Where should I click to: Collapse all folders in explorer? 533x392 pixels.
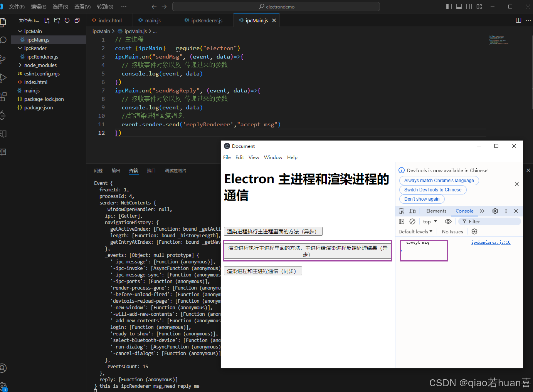[77, 20]
